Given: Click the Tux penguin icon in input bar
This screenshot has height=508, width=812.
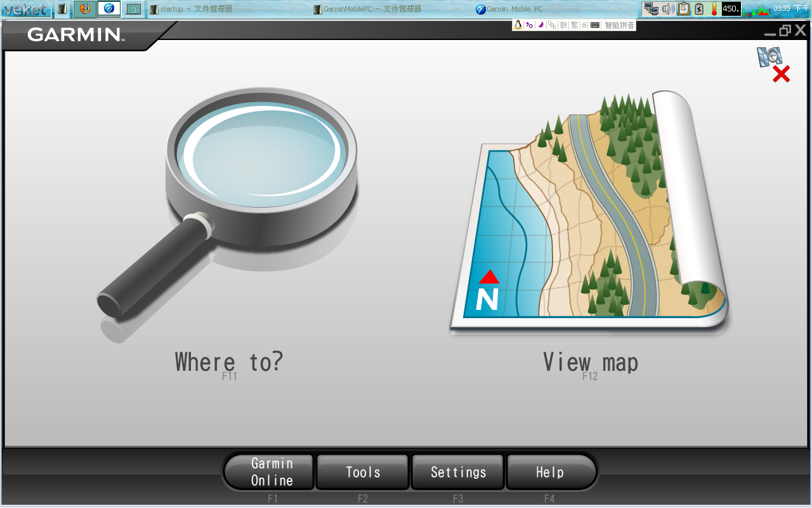Looking at the screenshot, I should pyautogui.click(x=518, y=25).
